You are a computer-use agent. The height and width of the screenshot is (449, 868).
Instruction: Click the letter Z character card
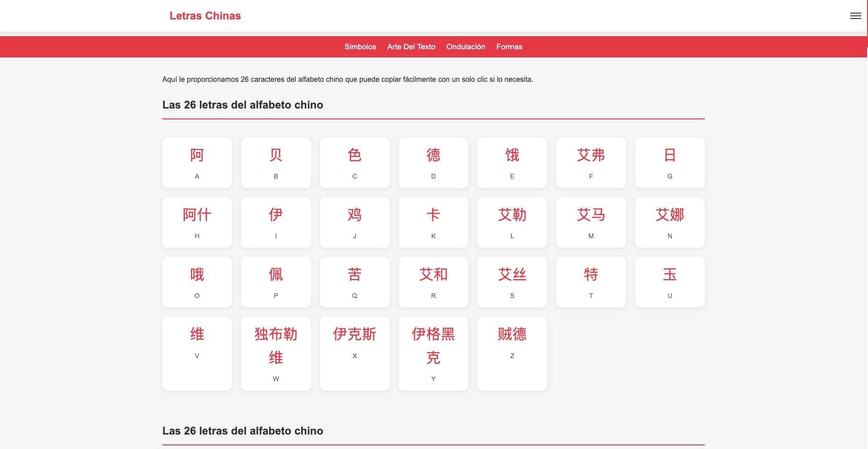click(512, 353)
